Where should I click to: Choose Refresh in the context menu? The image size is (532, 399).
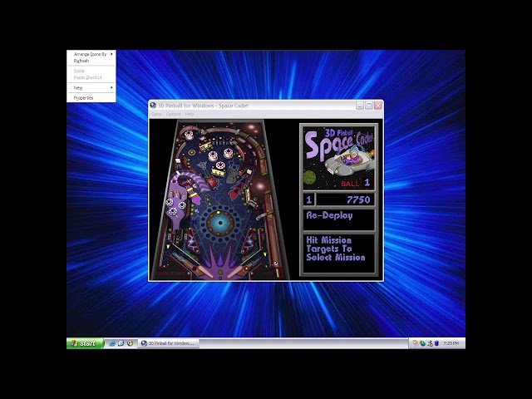point(91,61)
